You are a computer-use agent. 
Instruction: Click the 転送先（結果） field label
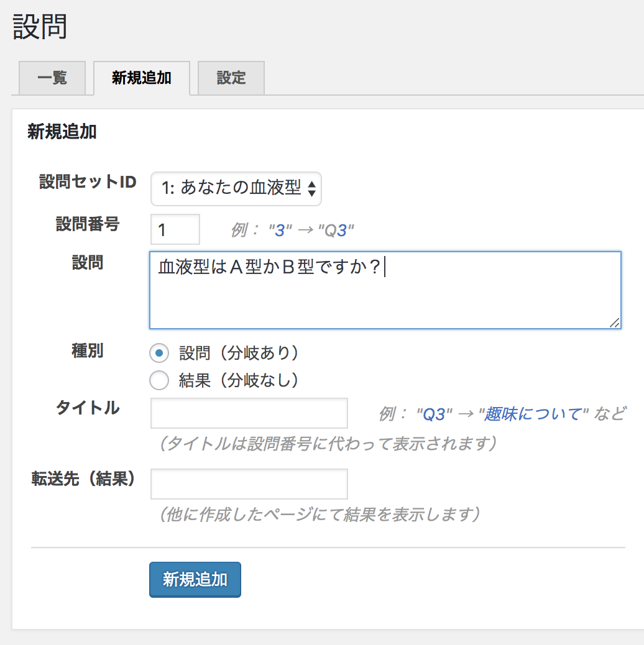coord(84,479)
